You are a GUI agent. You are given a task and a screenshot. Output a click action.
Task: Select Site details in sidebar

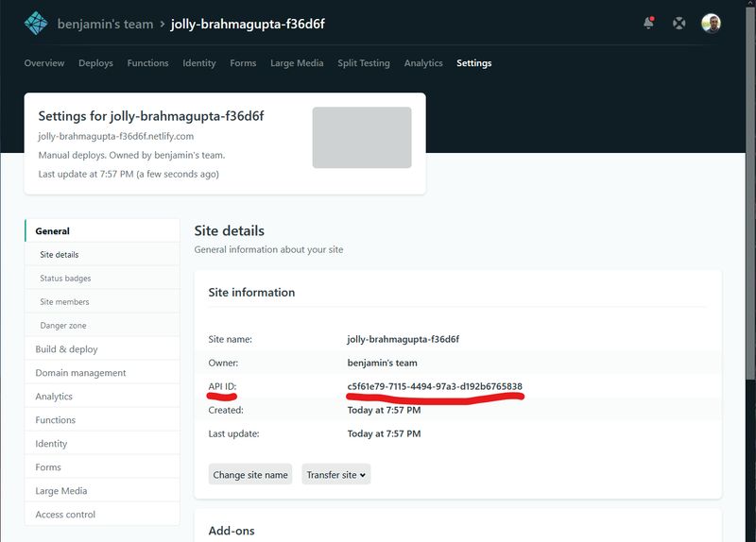click(x=102, y=254)
